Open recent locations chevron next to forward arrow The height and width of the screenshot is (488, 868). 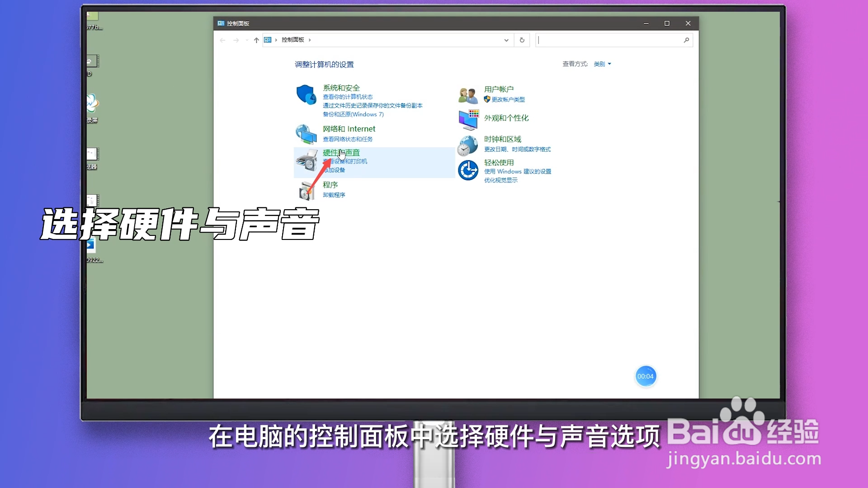[x=246, y=40]
